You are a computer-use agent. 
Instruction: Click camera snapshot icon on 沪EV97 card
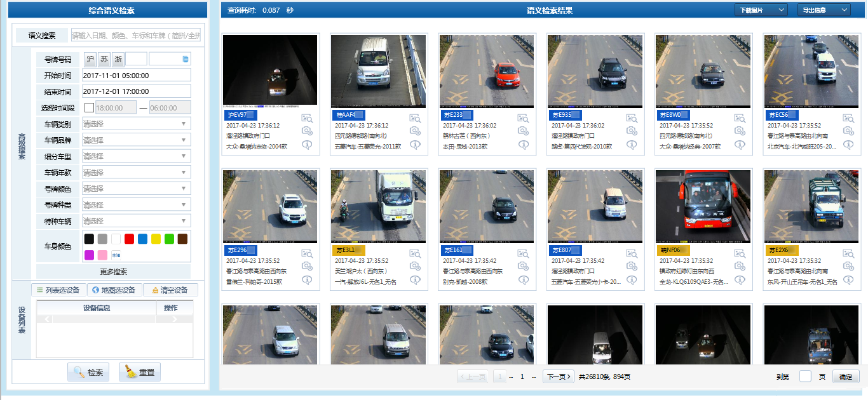coord(308,131)
